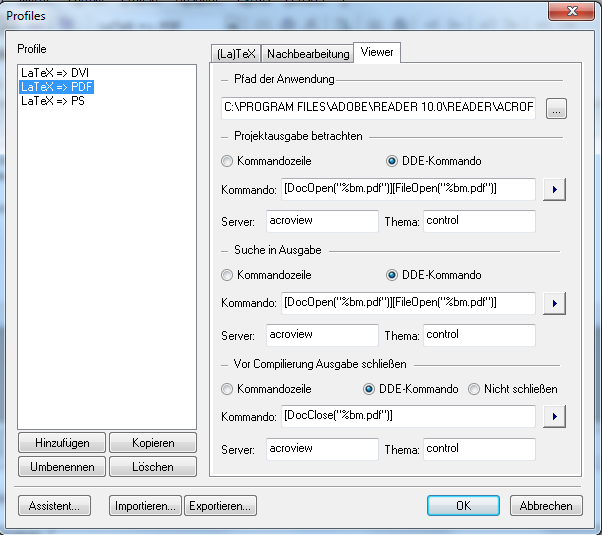The image size is (602, 535).
Task: Select the LaTeX => PDF profile
Action: pos(56,87)
